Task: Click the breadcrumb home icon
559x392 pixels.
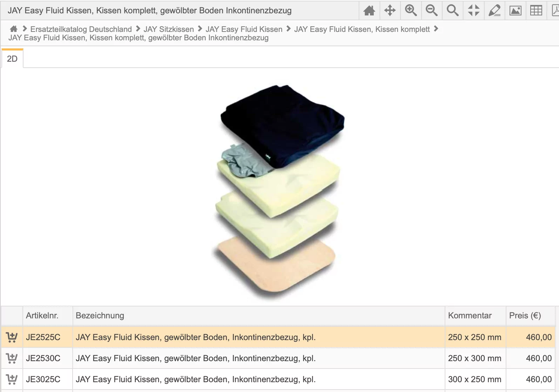Action: point(14,29)
